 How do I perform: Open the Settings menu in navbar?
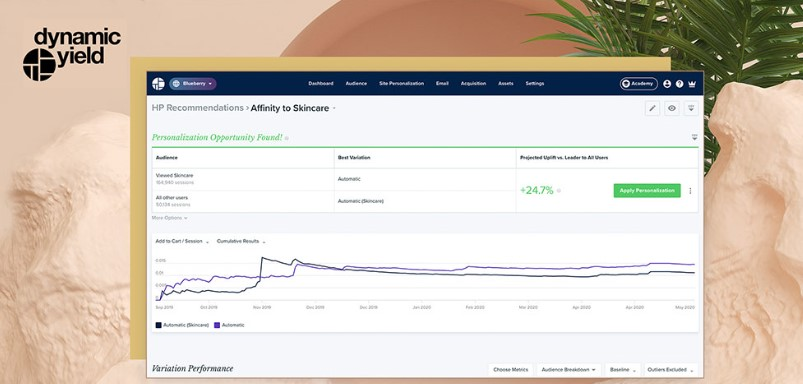pos(535,83)
